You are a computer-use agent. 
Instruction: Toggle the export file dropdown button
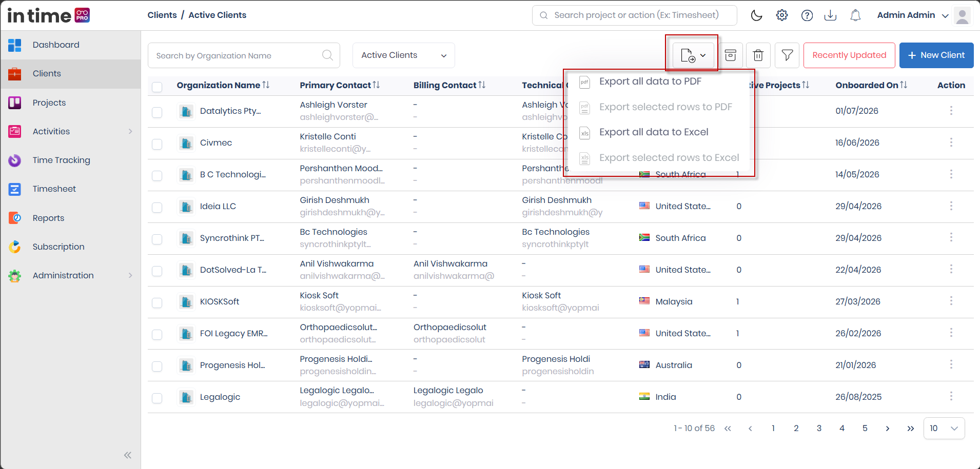pos(693,55)
